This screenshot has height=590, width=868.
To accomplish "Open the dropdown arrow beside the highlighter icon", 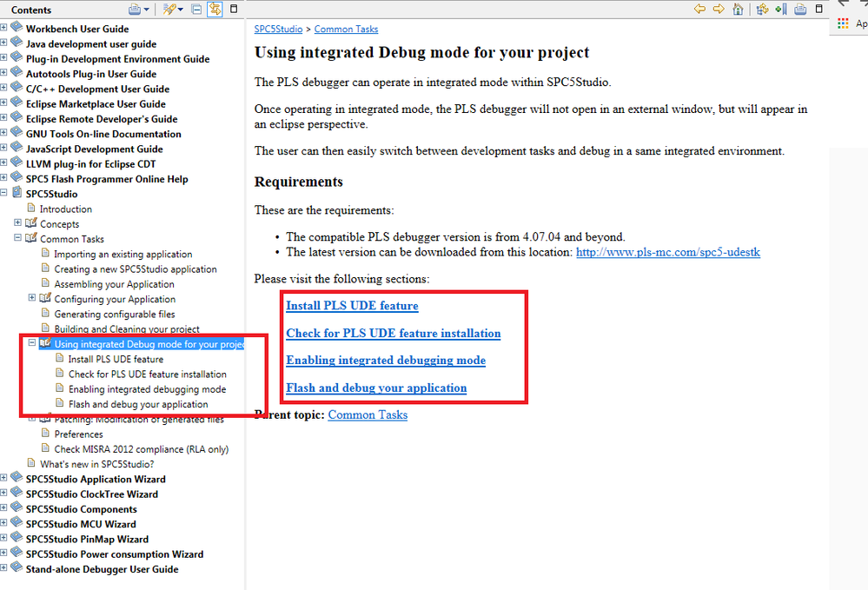I will [x=181, y=10].
